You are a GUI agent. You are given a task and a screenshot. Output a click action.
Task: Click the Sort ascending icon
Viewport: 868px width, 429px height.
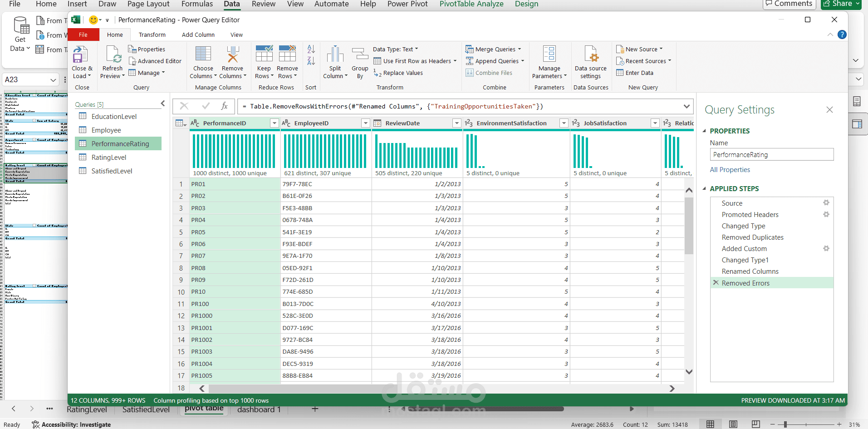click(311, 49)
